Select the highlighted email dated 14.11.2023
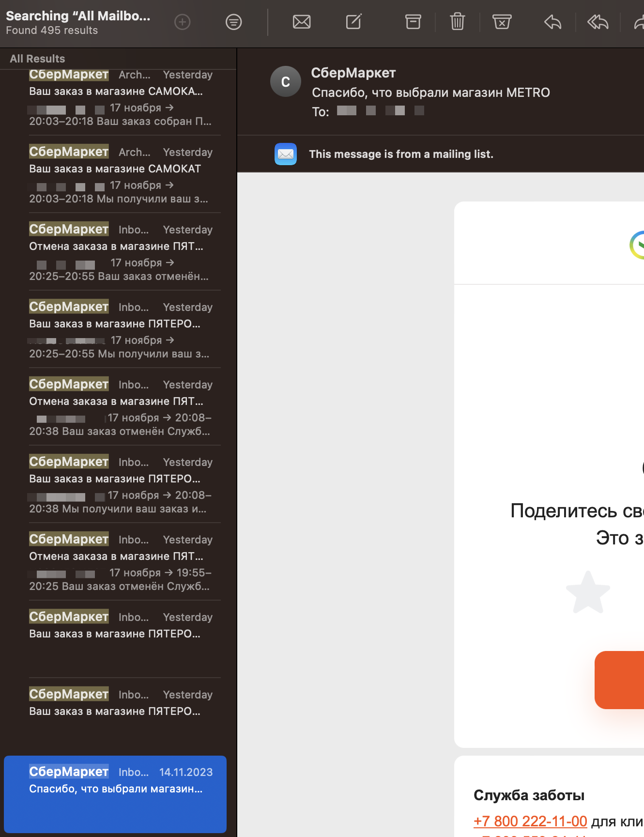This screenshot has height=837, width=644. (115, 794)
